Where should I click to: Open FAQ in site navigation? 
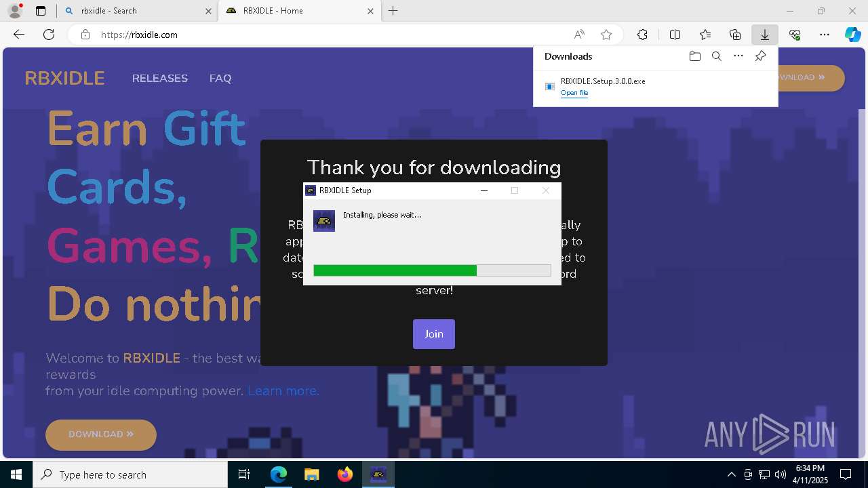tap(220, 79)
